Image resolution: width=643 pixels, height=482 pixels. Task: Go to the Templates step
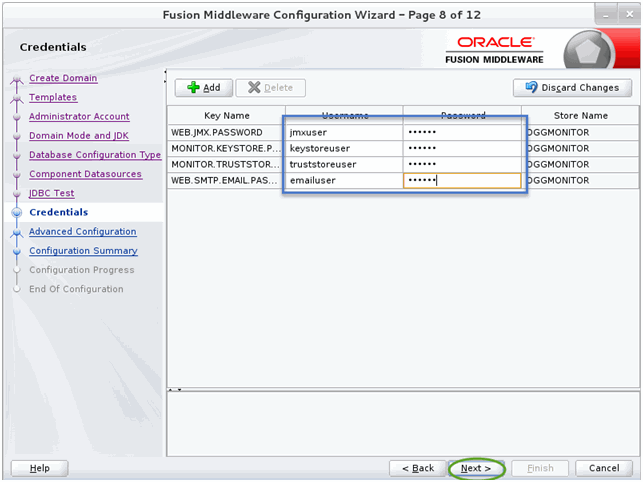coord(53,97)
